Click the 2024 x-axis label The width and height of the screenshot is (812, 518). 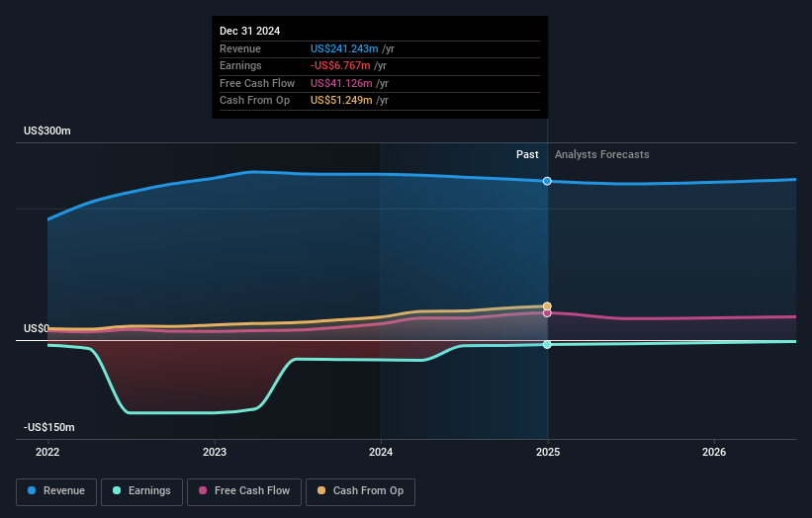(381, 452)
